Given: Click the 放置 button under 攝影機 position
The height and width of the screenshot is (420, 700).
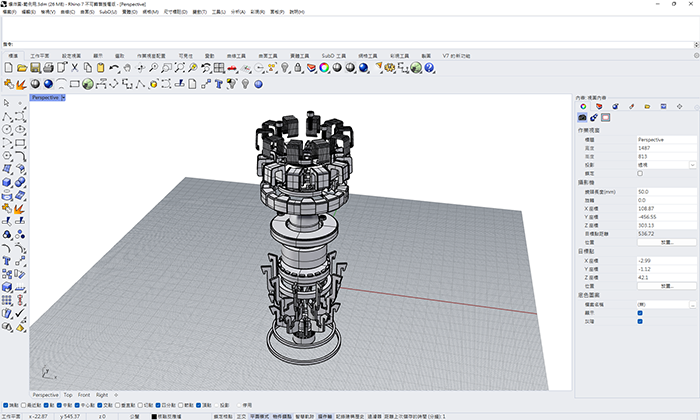Looking at the screenshot, I should [x=667, y=242].
